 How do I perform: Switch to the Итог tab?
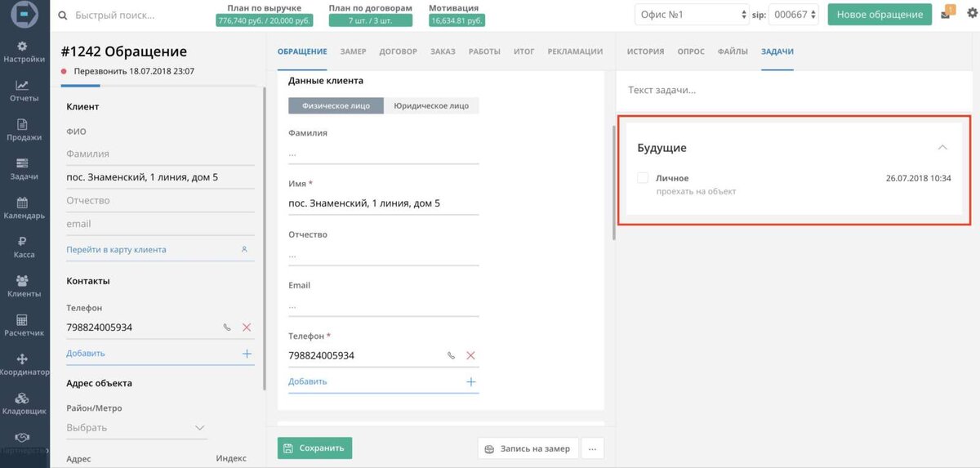524,51
